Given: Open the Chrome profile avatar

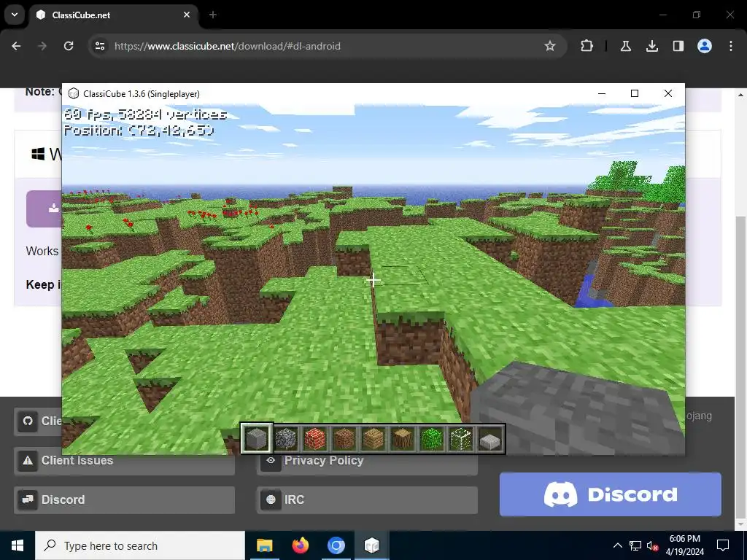Looking at the screenshot, I should pos(704,46).
